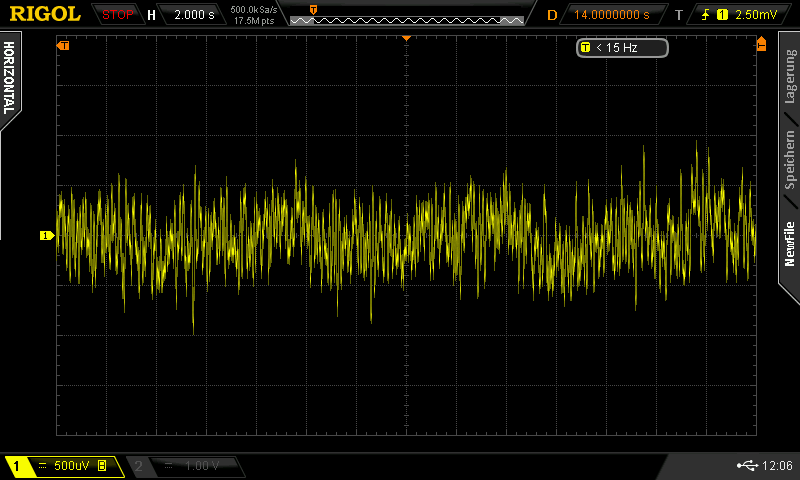Screen dimensions: 800x480
Task: Open the NewFile menu tab
Action: coord(789,244)
